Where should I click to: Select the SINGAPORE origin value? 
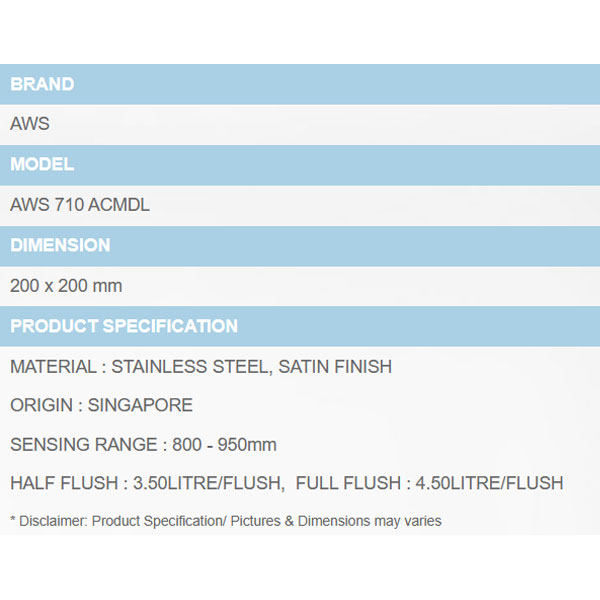(140, 406)
